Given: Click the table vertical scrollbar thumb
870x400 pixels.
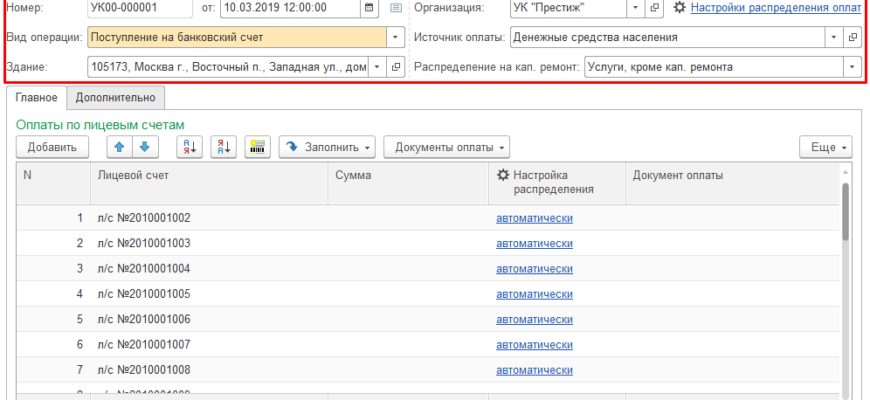Looking at the screenshot, I should tap(846, 211).
